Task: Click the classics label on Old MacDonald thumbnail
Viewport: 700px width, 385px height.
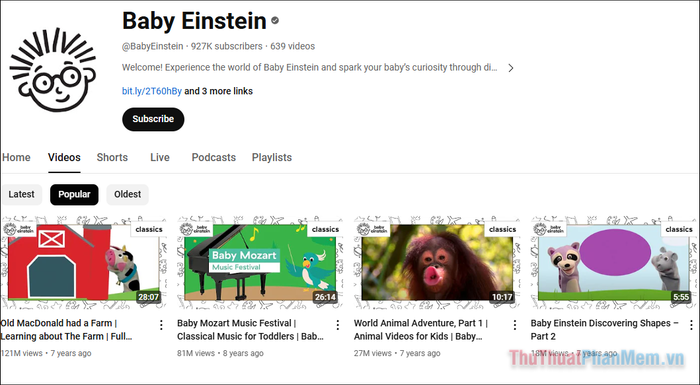Action: [149, 230]
